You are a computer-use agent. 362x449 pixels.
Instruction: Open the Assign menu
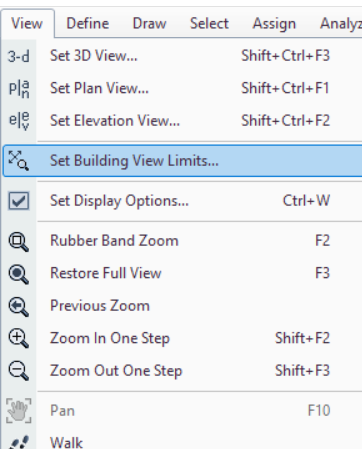274,24
